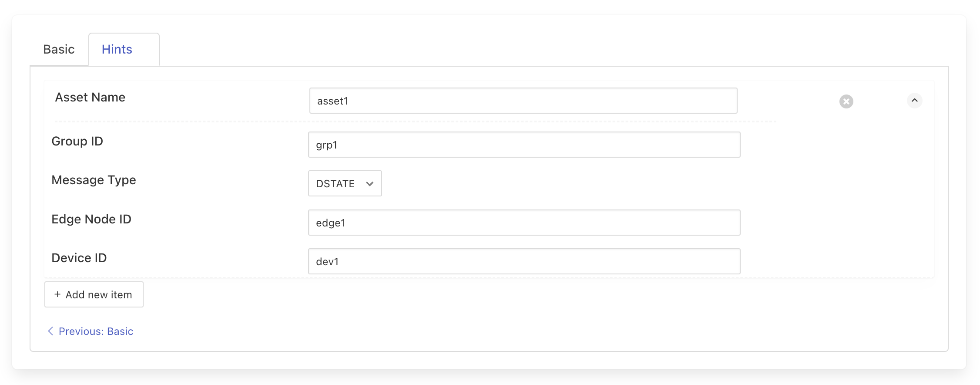
Task: Expand the DSTATE selector
Action: click(345, 183)
